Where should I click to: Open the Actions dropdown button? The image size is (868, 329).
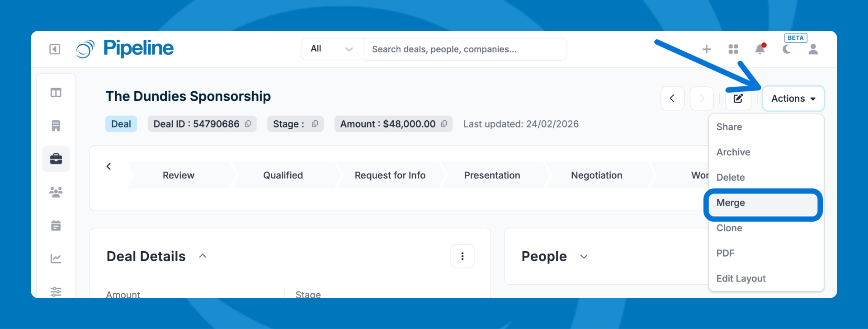tap(793, 99)
